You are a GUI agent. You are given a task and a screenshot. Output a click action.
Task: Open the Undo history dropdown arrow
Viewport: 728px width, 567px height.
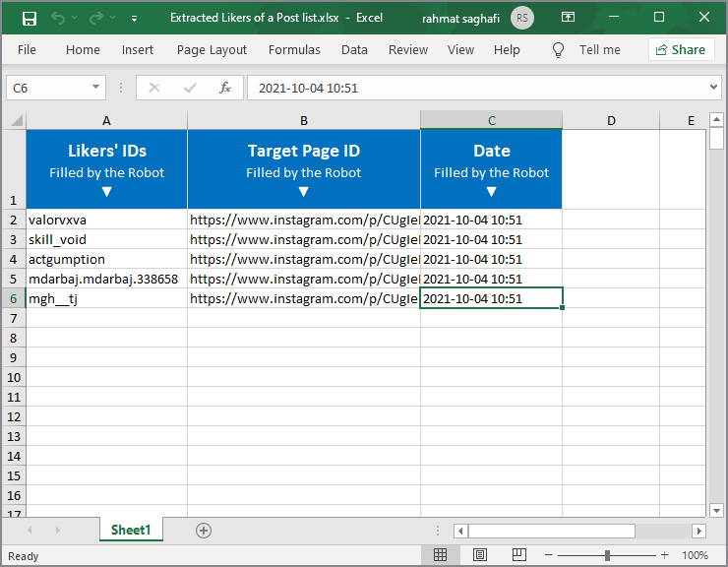pyautogui.click(x=75, y=18)
